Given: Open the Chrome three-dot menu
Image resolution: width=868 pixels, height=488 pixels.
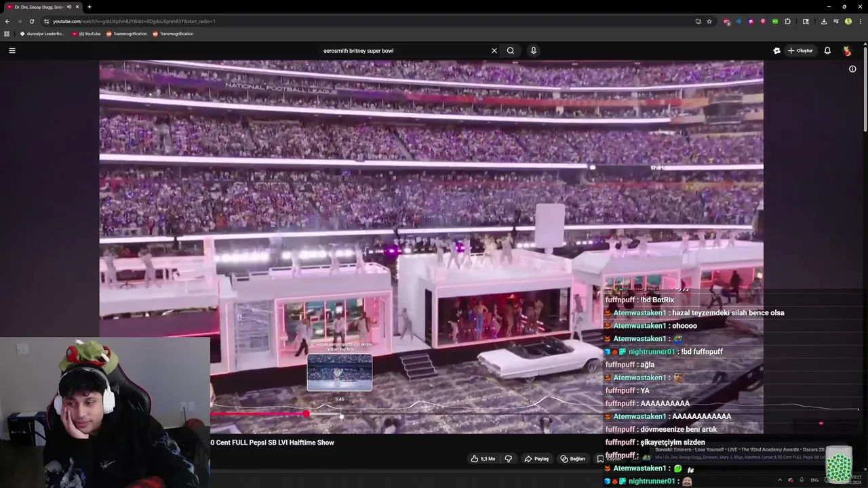Looking at the screenshot, I should point(859,21).
